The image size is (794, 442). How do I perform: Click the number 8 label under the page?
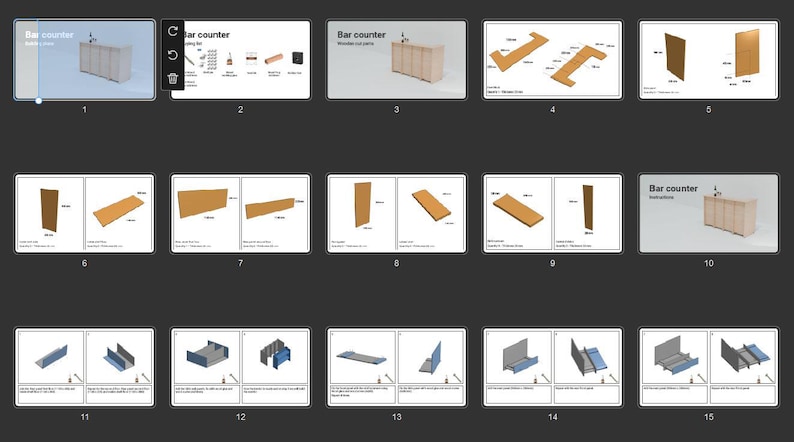point(396,263)
